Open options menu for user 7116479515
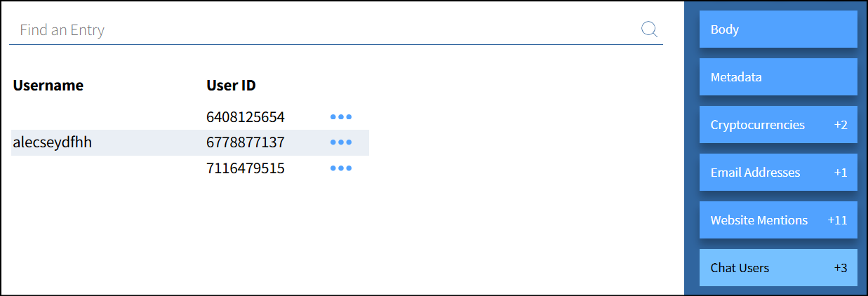 pyautogui.click(x=341, y=169)
